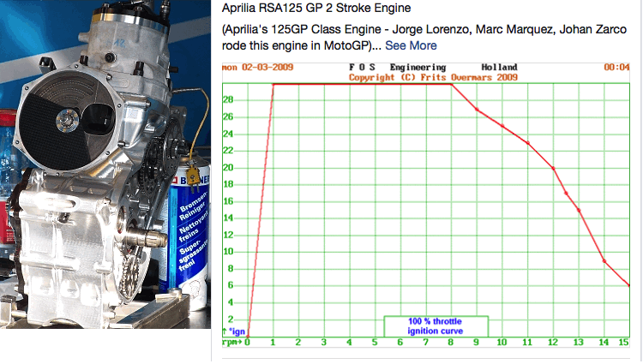The width and height of the screenshot is (643, 364).
Task: Click the title 'Aprilia RSA125 GP 2 Stroke Engine'
Action: point(316,9)
